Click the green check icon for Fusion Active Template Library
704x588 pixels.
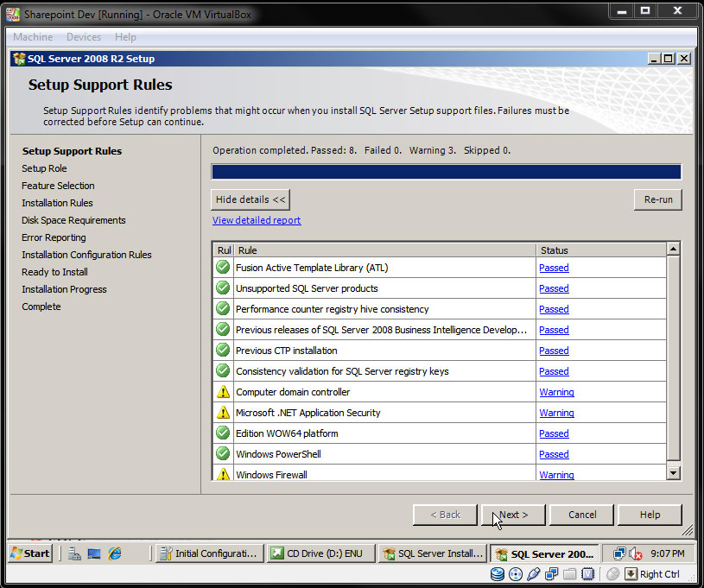pyautogui.click(x=223, y=267)
